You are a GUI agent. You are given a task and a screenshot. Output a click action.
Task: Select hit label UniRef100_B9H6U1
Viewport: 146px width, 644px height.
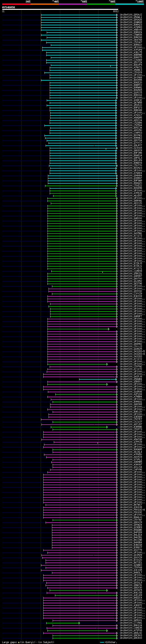pos(131,401)
